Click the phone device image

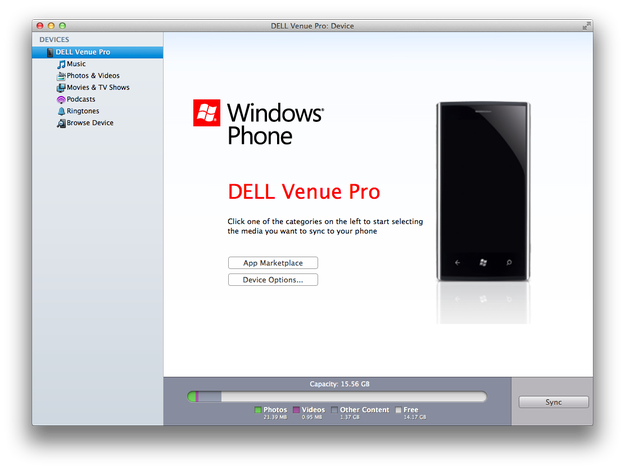483,191
